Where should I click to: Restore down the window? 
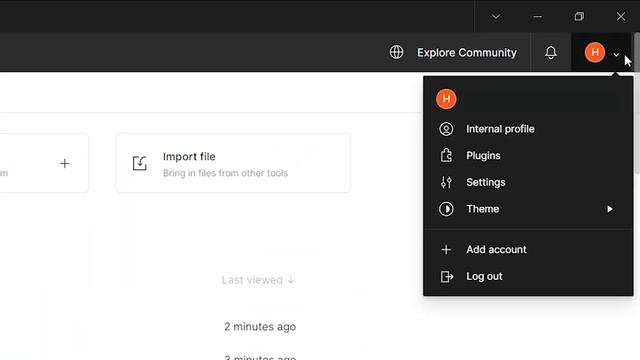click(x=579, y=16)
